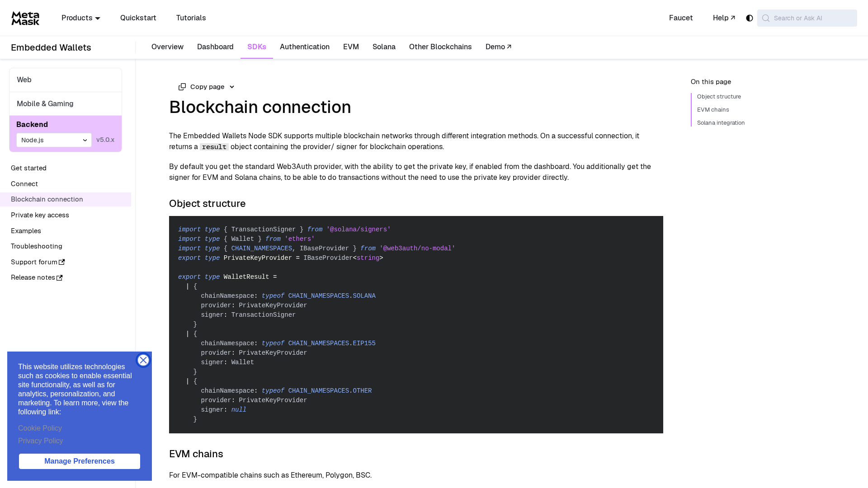The height and width of the screenshot is (488, 868).
Task: Switch to the Overview tab
Action: (167, 47)
